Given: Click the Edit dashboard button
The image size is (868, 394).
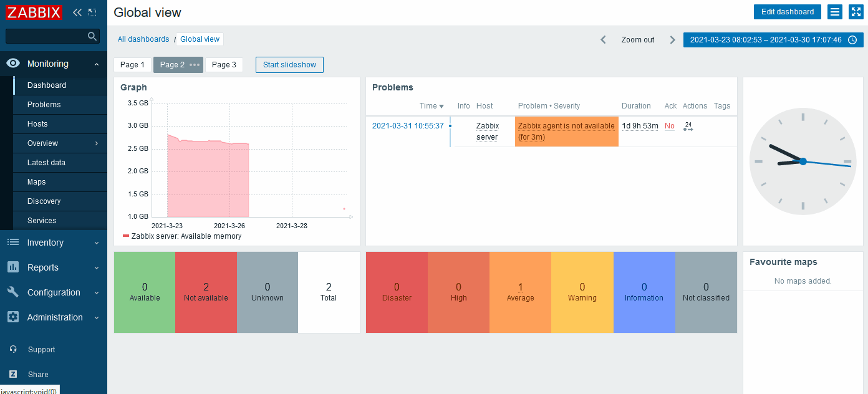Looking at the screenshot, I should coord(788,12).
